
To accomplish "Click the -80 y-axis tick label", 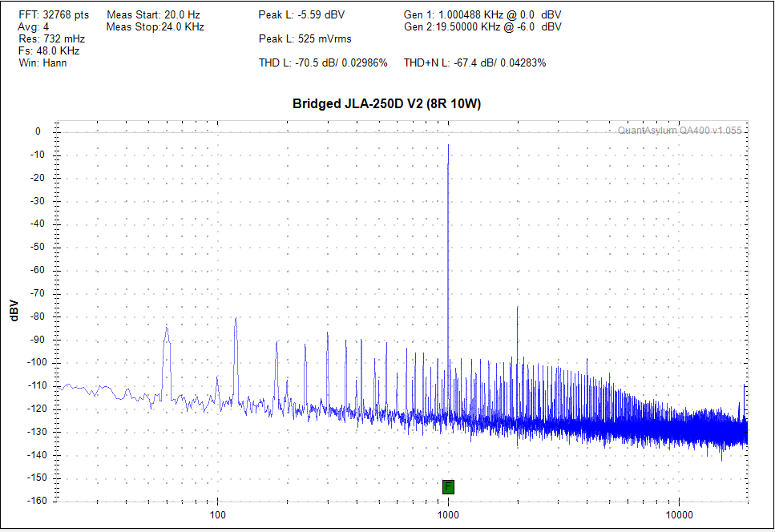I will (x=38, y=316).
